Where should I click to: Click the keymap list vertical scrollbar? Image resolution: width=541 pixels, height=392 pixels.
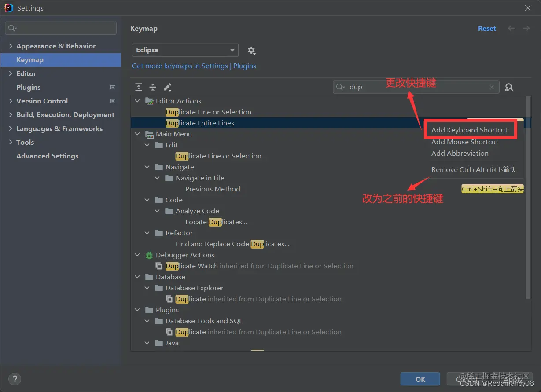coord(528,197)
